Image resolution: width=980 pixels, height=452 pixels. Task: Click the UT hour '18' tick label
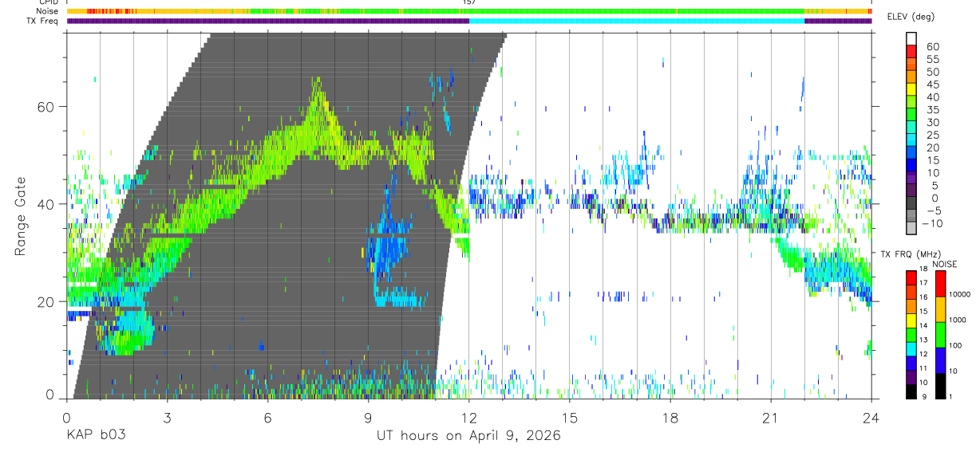[670, 417]
